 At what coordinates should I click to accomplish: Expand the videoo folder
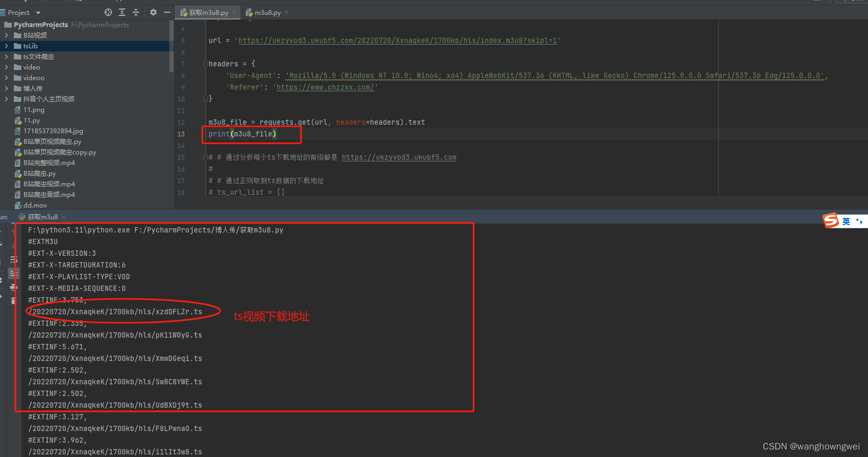[x=6, y=78]
